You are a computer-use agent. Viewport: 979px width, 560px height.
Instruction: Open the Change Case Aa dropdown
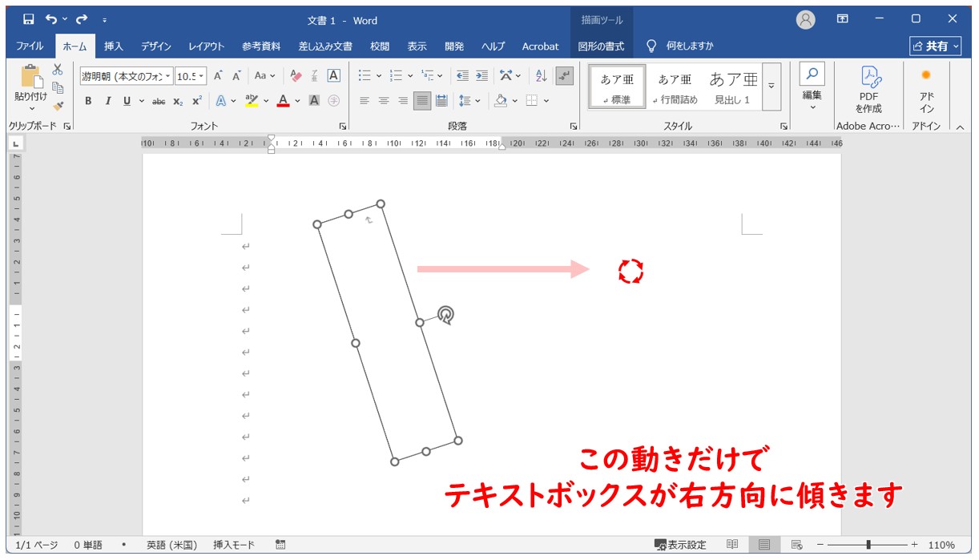click(x=264, y=76)
